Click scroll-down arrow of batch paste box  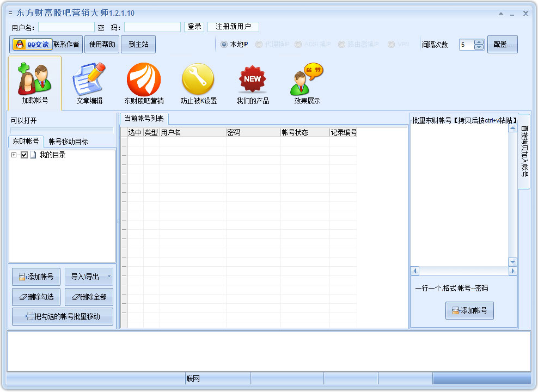[x=512, y=262]
